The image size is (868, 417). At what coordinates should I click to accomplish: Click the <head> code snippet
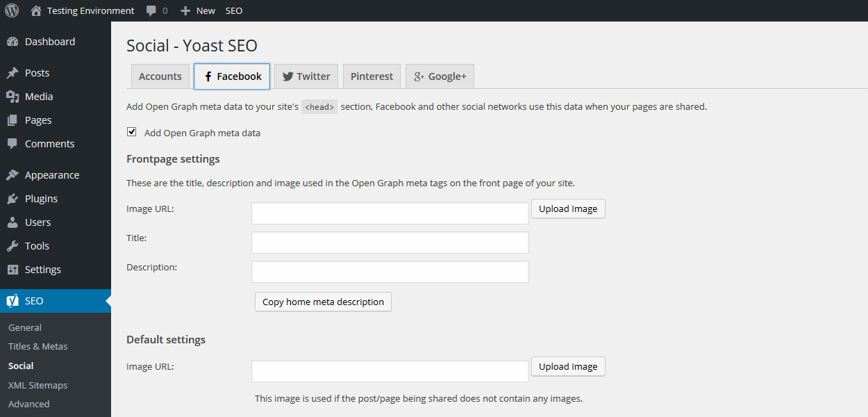pyautogui.click(x=319, y=107)
